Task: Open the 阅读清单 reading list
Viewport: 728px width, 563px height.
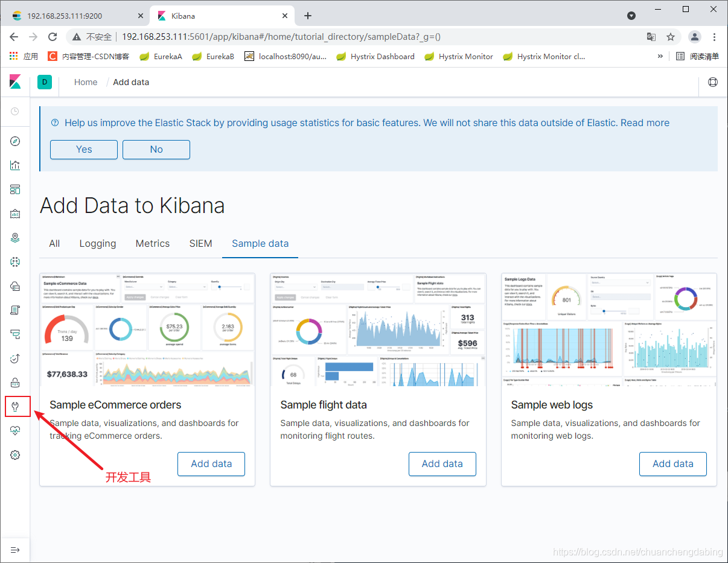Action: (x=698, y=56)
